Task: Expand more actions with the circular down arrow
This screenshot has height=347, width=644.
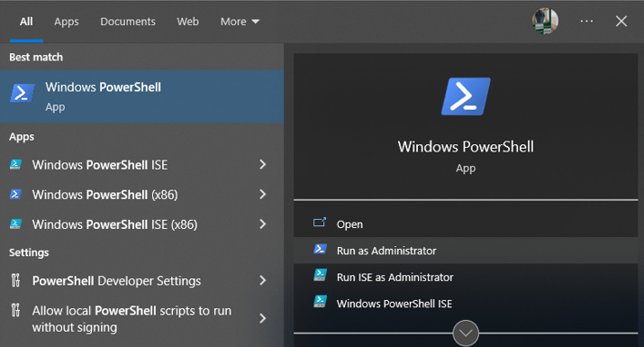Action: [466, 333]
